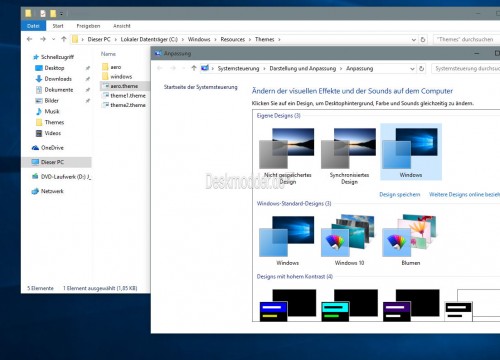
Task: Open recent locations dropdown in Explorer
Action: point(53,39)
